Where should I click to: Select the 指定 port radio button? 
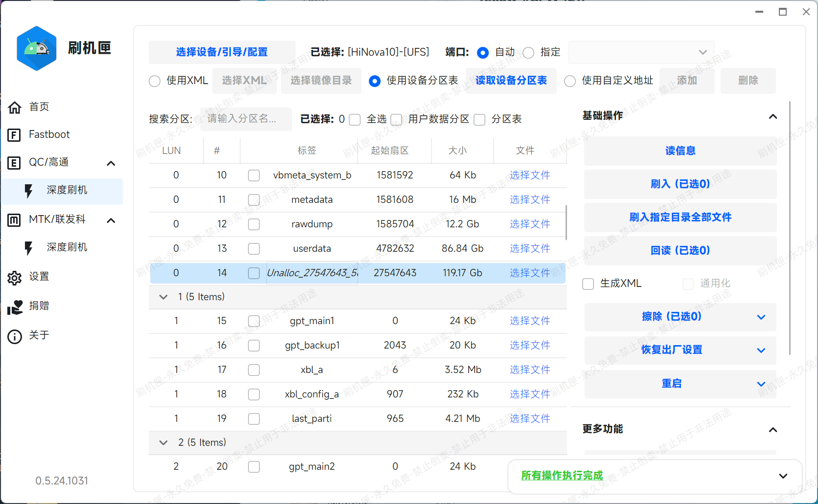click(528, 53)
